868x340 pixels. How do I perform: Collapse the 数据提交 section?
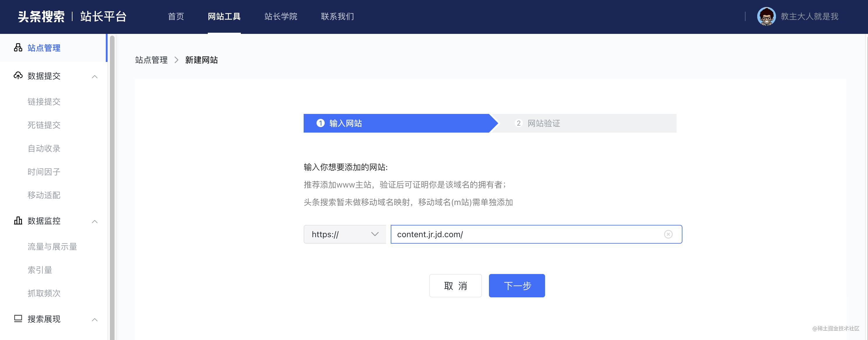coord(95,77)
